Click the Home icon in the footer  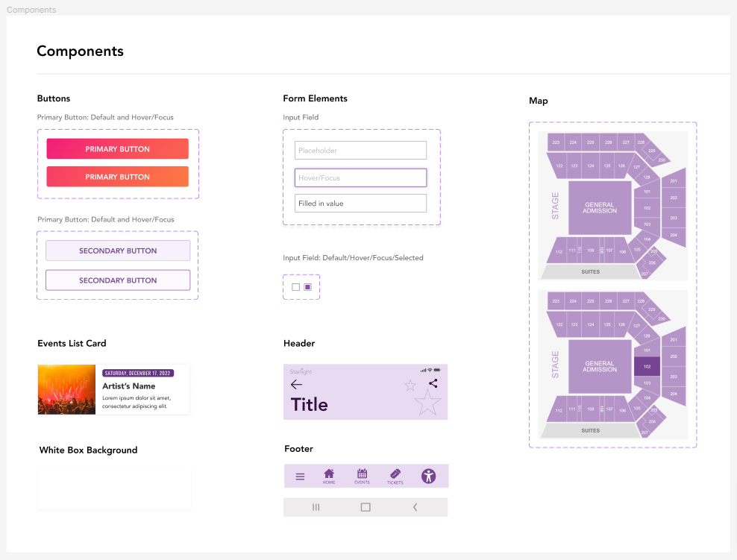coord(329,475)
